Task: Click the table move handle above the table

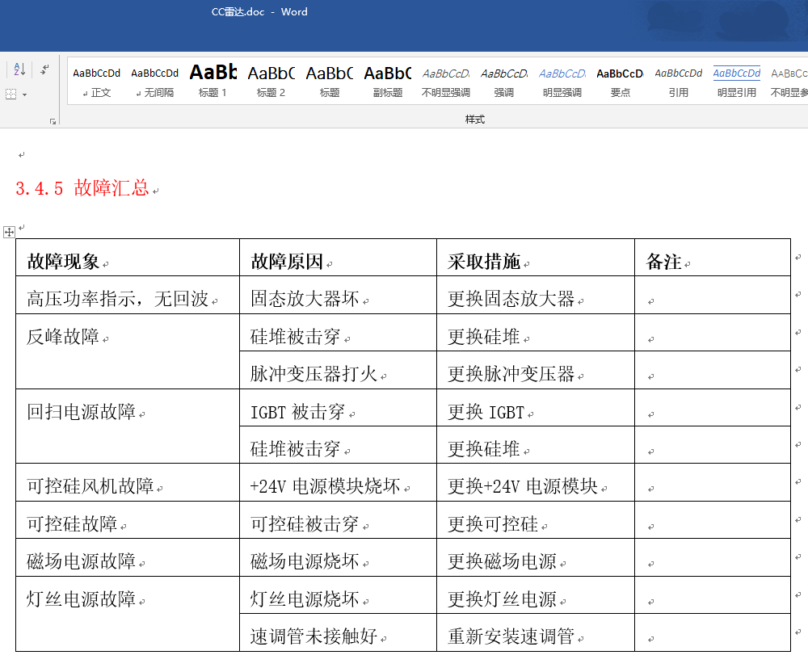Action: click(x=9, y=232)
